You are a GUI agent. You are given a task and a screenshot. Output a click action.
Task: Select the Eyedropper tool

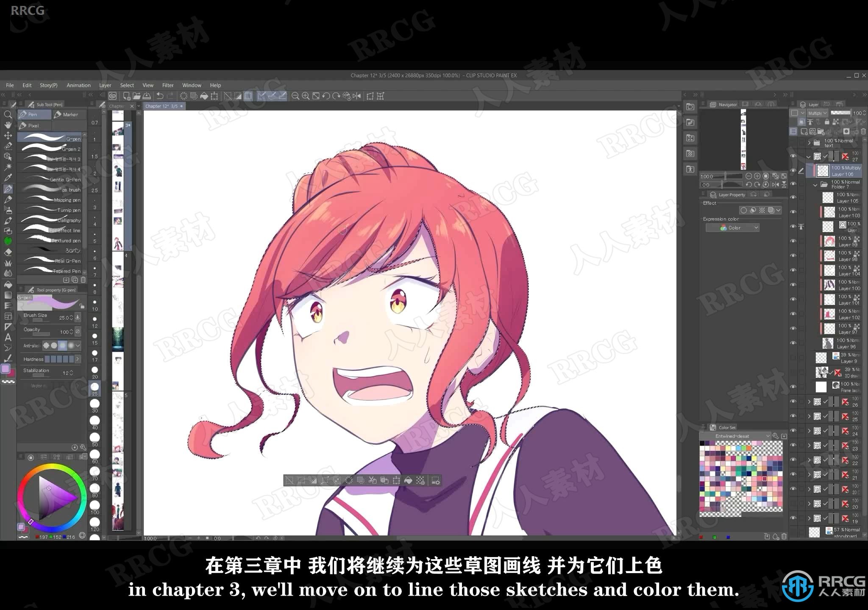point(8,177)
